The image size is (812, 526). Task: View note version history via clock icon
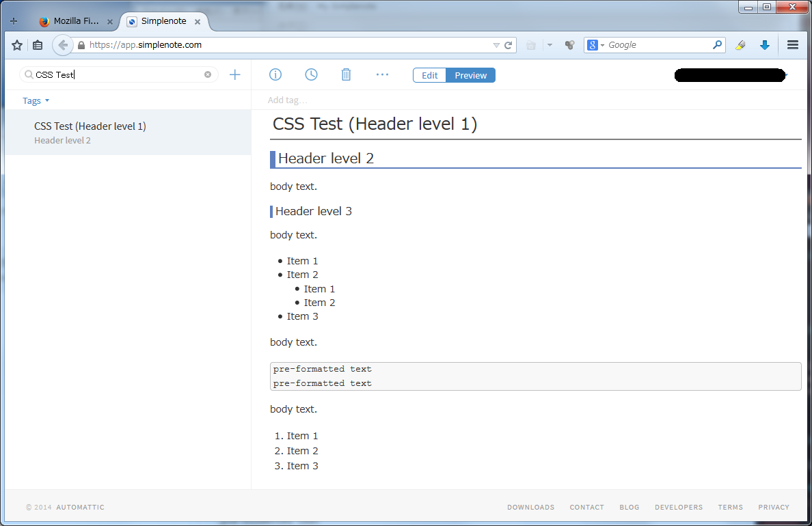click(311, 74)
